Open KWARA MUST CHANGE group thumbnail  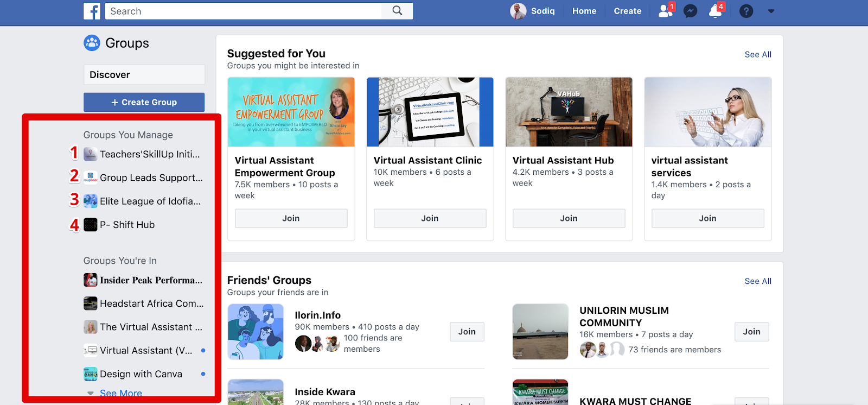[540, 392]
